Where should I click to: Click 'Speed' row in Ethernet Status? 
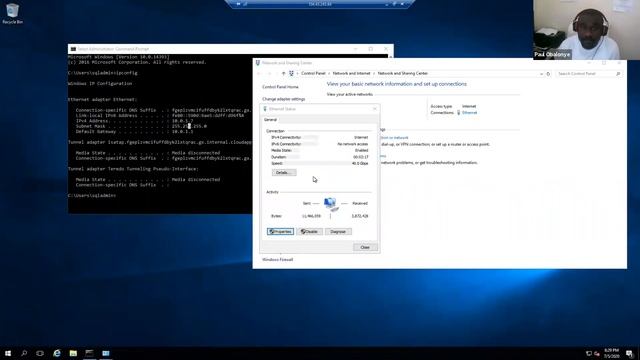point(320,163)
